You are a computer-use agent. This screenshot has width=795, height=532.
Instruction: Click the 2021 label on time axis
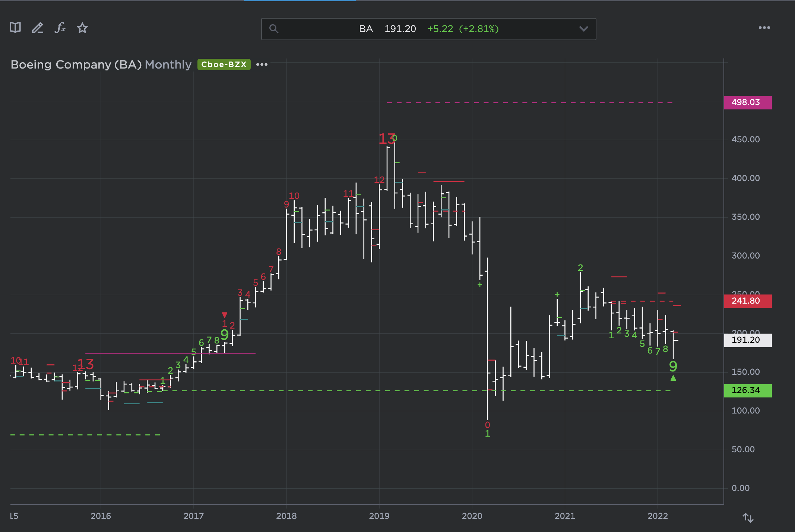565,516
